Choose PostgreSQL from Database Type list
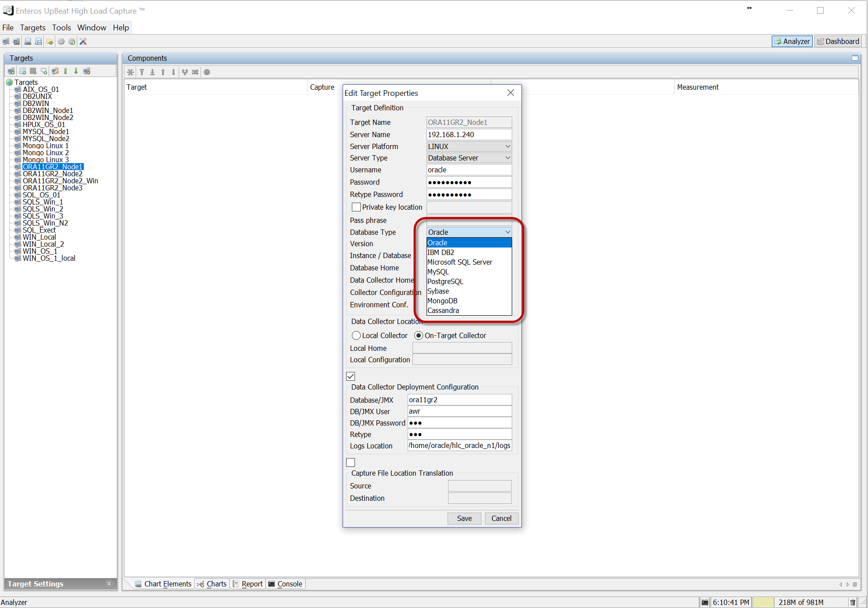868x608 pixels. 445,281
